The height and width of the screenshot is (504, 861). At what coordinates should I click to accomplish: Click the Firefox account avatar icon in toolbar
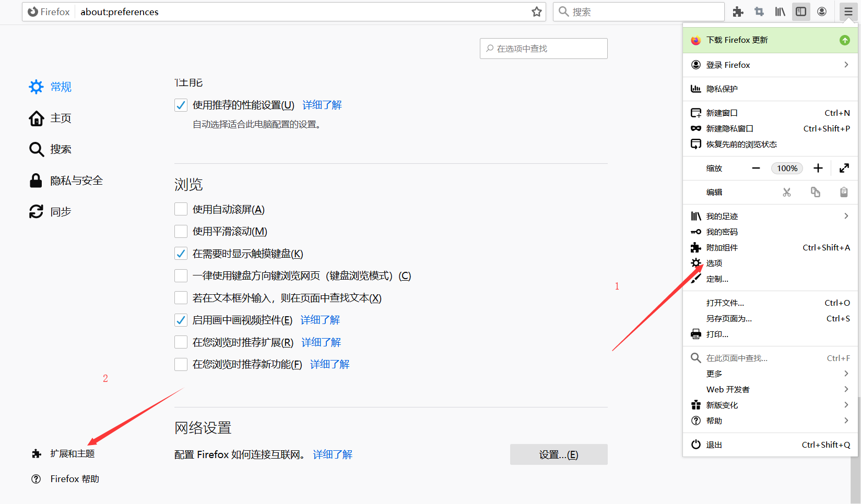822,11
